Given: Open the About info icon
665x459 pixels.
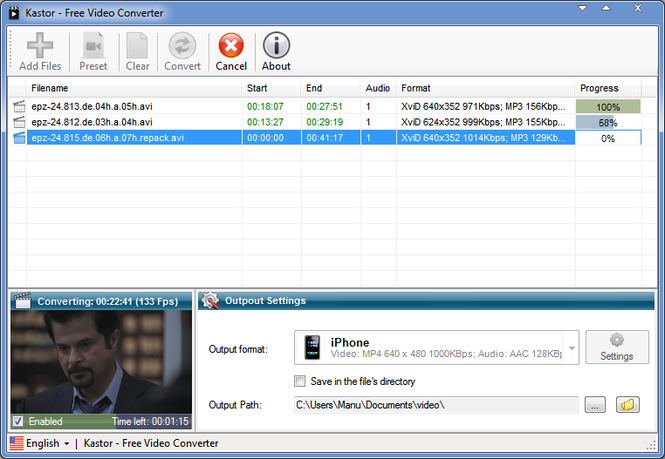Looking at the screenshot, I should (276, 45).
